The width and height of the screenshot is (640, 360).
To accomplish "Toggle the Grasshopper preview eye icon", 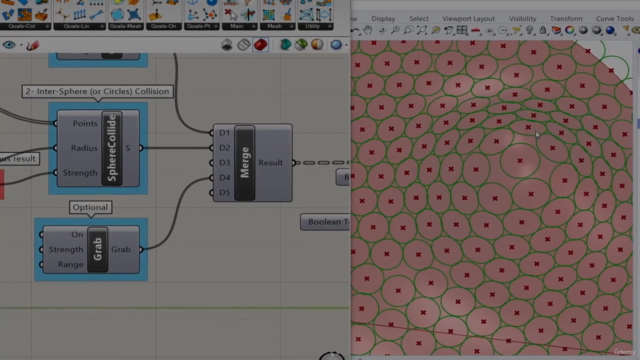I will point(9,45).
